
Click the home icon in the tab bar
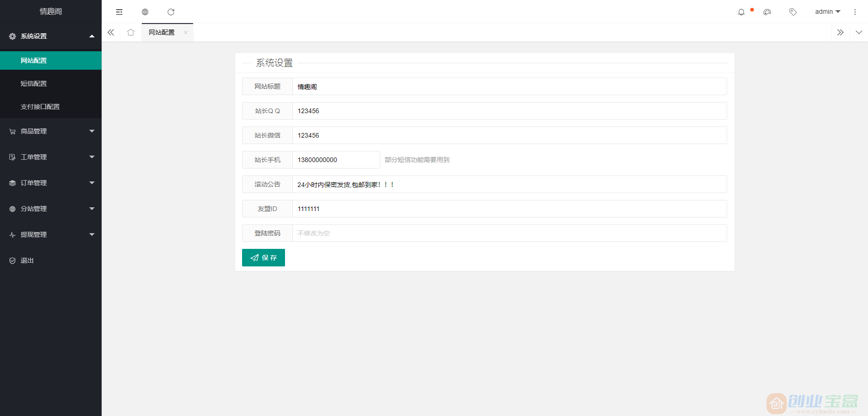coord(131,32)
